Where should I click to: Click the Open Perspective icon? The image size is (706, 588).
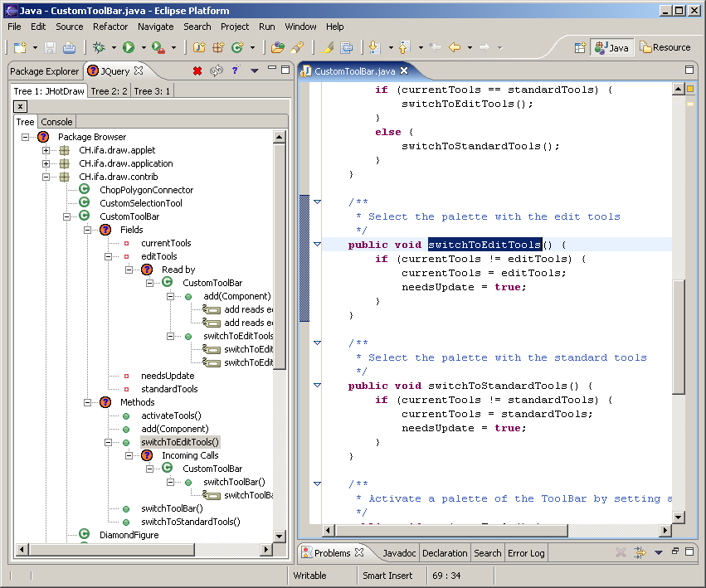[581, 48]
